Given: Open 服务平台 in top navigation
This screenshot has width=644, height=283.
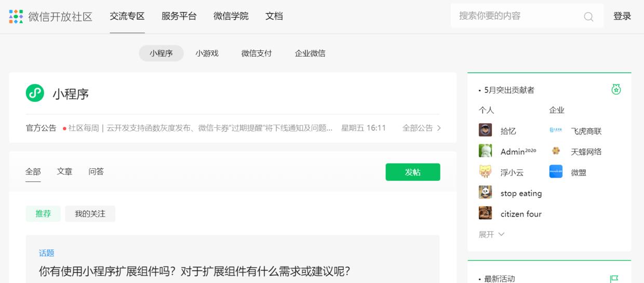Looking at the screenshot, I should [x=179, y=16].
